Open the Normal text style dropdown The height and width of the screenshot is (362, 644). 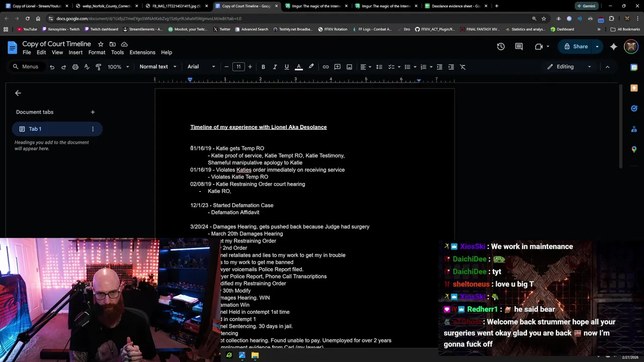(158, 67)
